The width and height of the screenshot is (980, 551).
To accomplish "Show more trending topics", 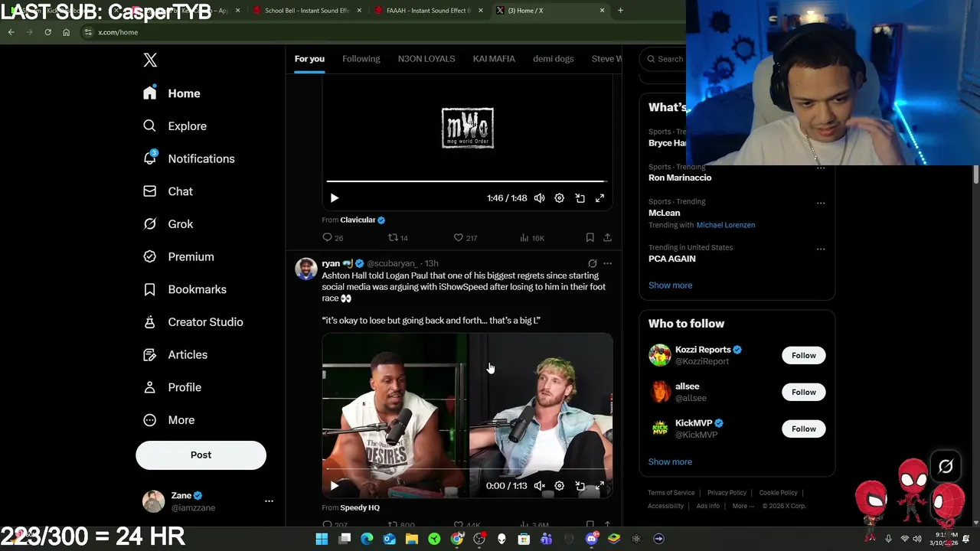I will click(670, 285).
